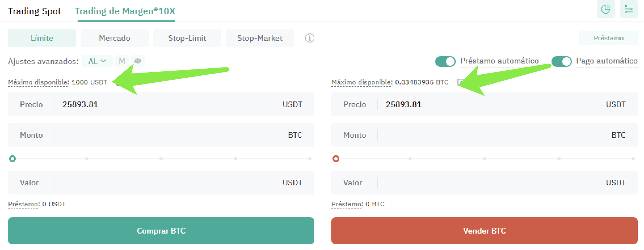Click the red sell slider start handle
The height and width of the screenshot is (250, 644).
click(x=336, y=159)
